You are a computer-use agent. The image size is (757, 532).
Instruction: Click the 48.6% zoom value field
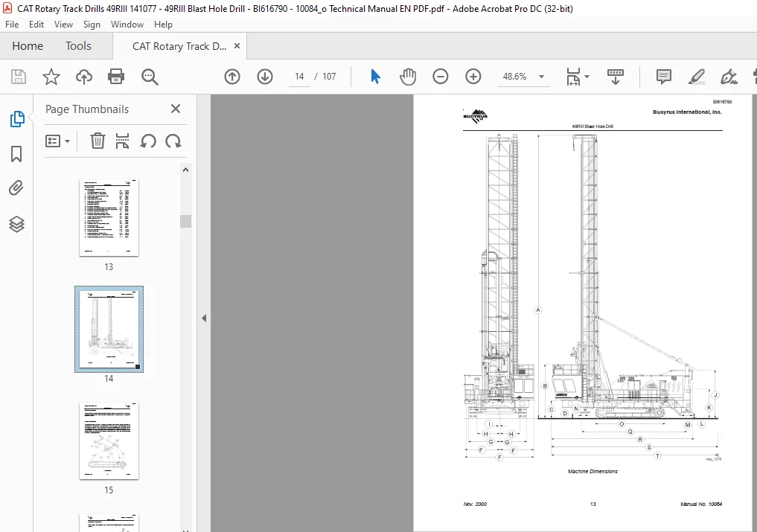514,77
